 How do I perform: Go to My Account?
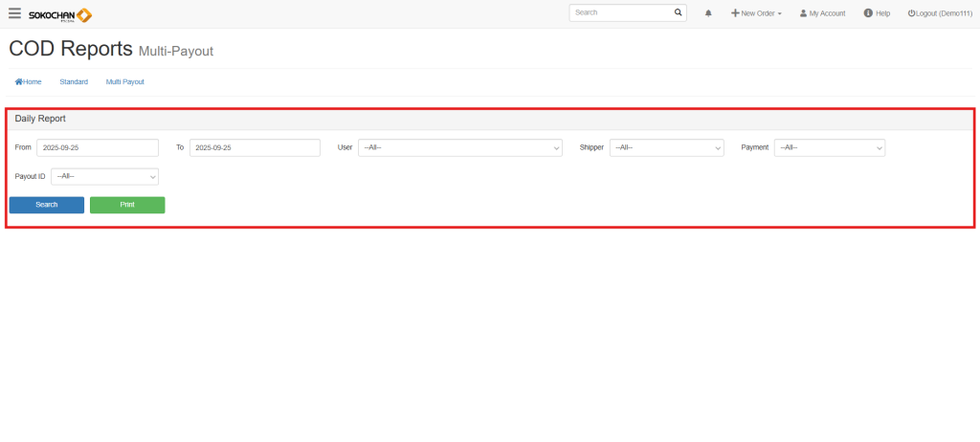(x=822, y=13)
